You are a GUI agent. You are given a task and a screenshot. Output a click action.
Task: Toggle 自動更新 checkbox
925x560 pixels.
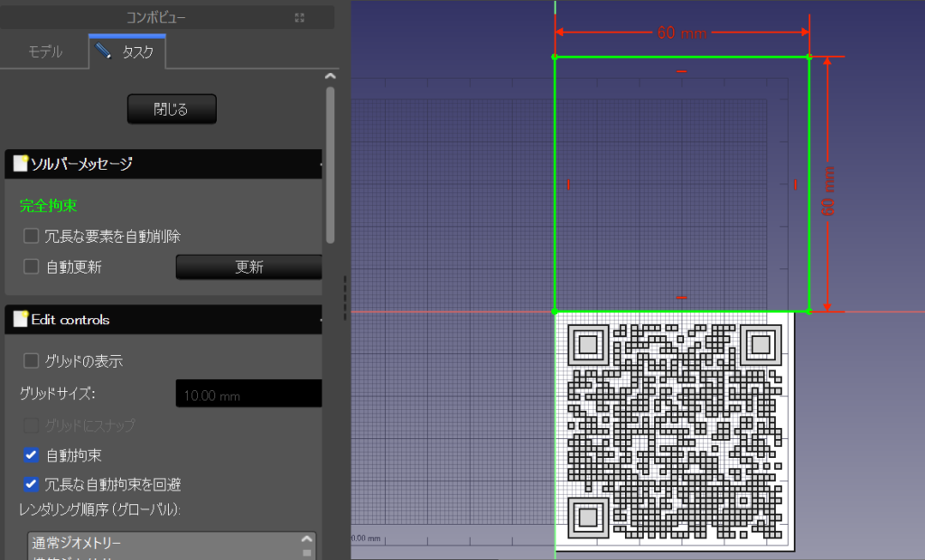31,266
